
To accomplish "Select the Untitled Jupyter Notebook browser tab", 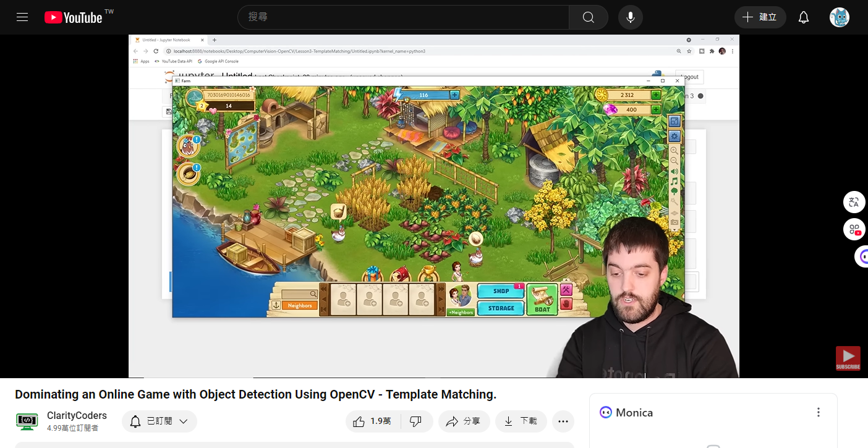I will [167, 40].
